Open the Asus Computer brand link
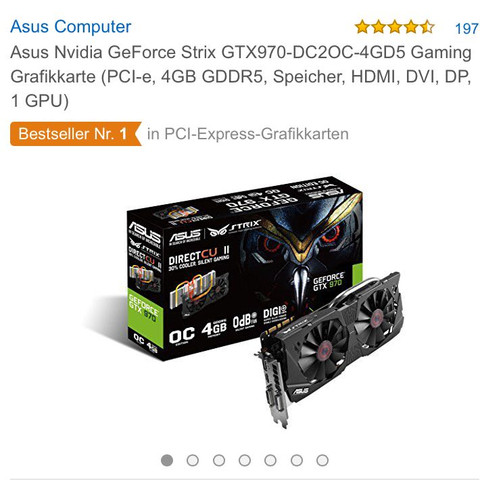Image resolution: width=480 pixels, height=480 pixels. (71, 27)
